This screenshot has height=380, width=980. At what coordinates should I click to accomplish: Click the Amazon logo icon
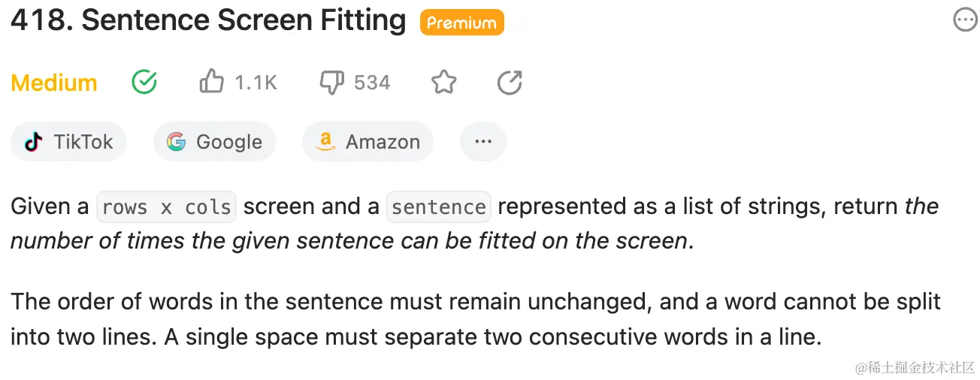[325, 142]
